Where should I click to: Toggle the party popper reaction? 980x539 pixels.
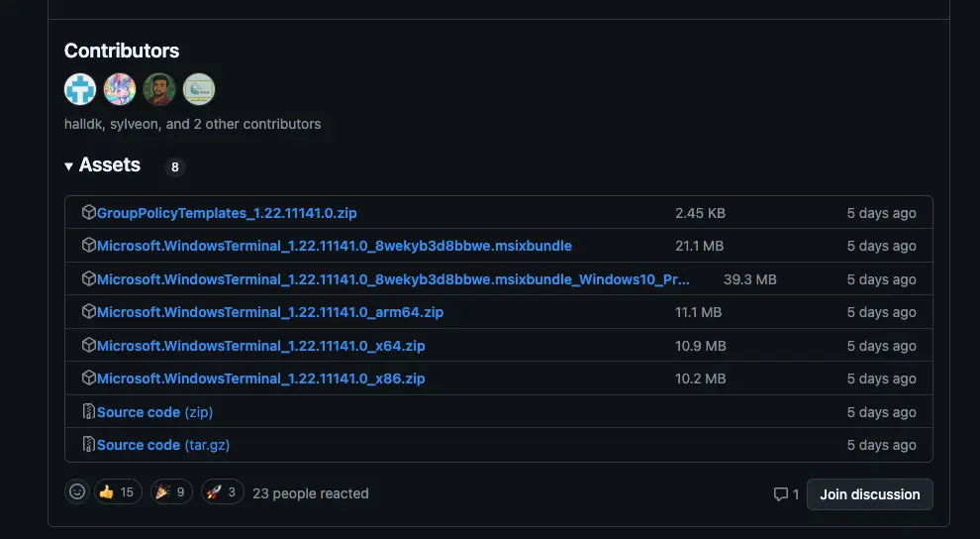click(171, 492)
